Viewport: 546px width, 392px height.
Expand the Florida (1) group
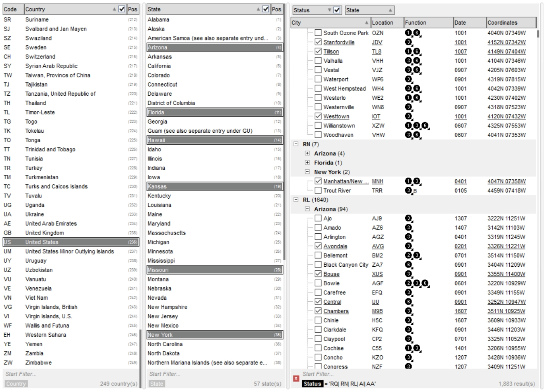click(307, 163)
